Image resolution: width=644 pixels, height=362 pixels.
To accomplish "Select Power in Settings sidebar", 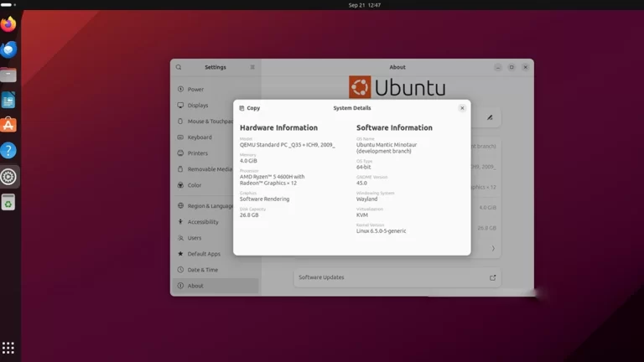I will (x=216, y=89).
